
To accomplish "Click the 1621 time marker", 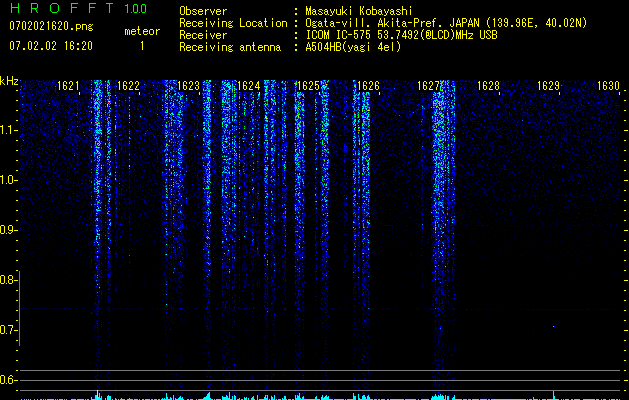I will click(68, 86).
